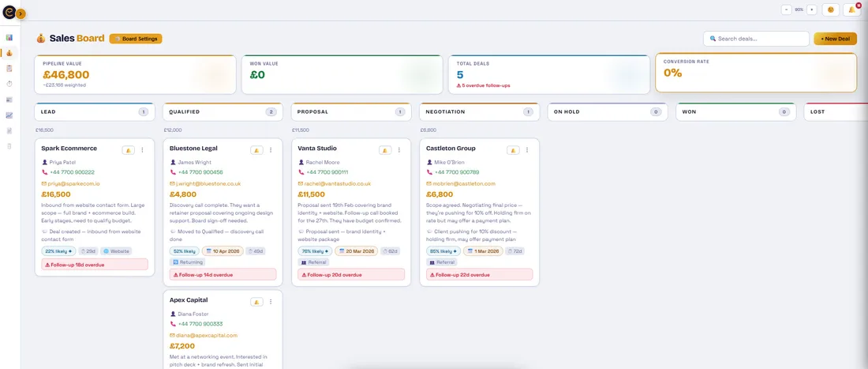868x369 pixels.
Task: Open Board Settings
Action: (x=136, y=39)
